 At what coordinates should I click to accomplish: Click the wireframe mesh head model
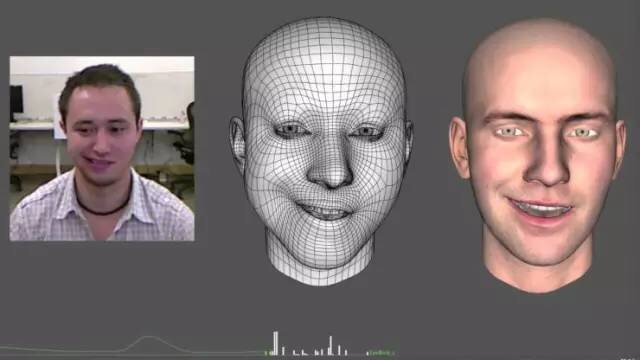(322, 151)
